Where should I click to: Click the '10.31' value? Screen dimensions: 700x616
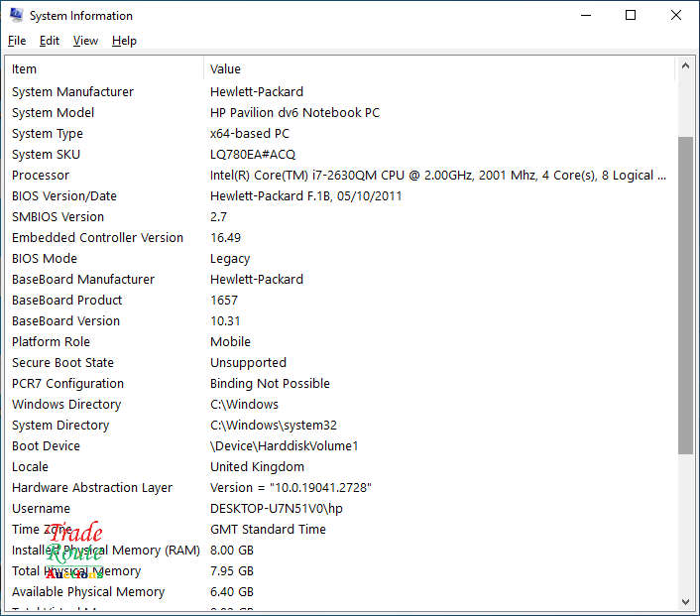pos(225,321)
